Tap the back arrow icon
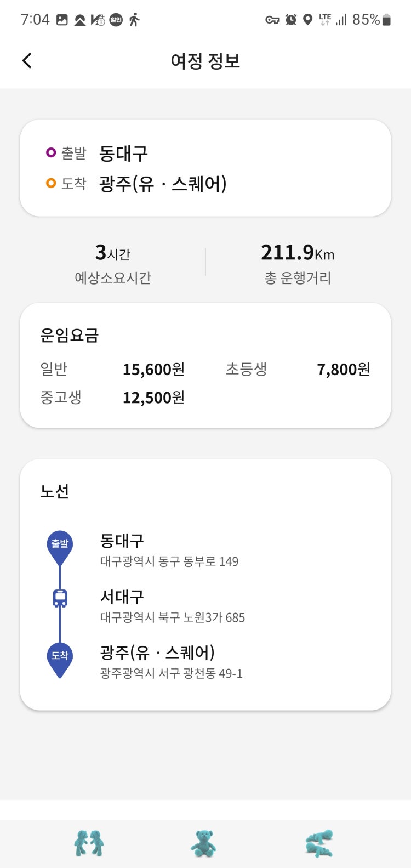This screenshot has height=868, width=411. click(x=27, y=60)
